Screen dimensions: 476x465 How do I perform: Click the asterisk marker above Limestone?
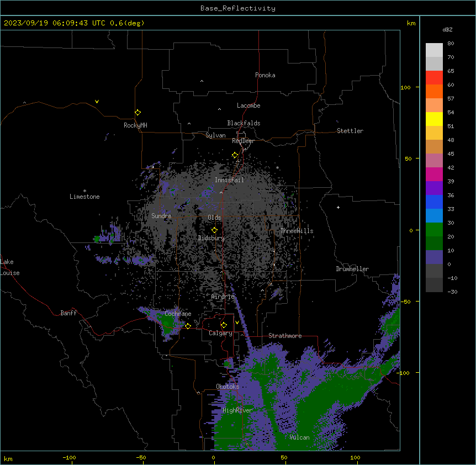(x=84, y=191)
